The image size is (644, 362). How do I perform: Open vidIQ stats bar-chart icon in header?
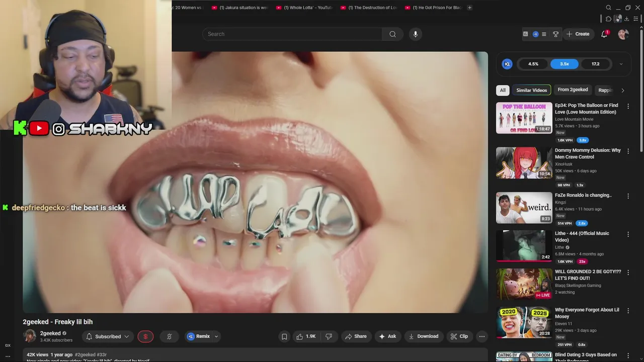pyautogui.click(x=525, y=34)
